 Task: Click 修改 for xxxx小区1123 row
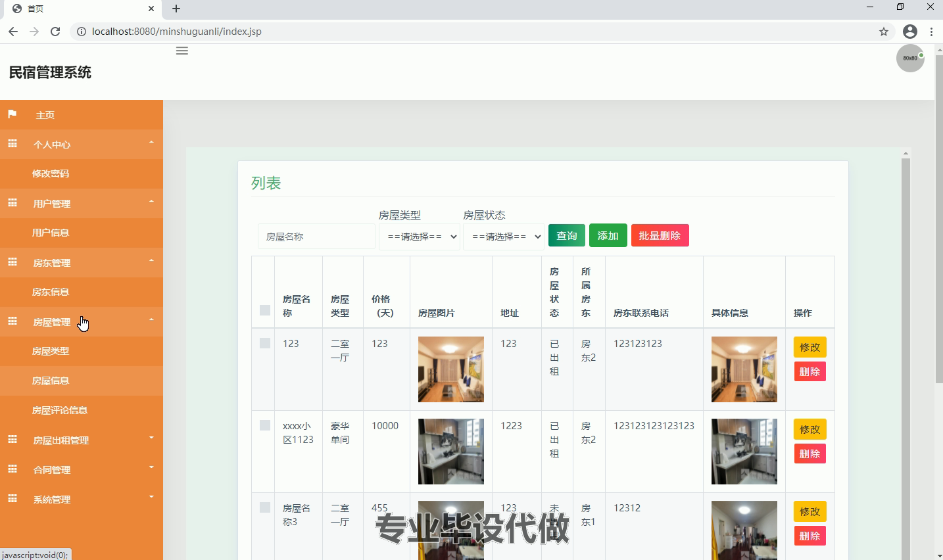810,429
